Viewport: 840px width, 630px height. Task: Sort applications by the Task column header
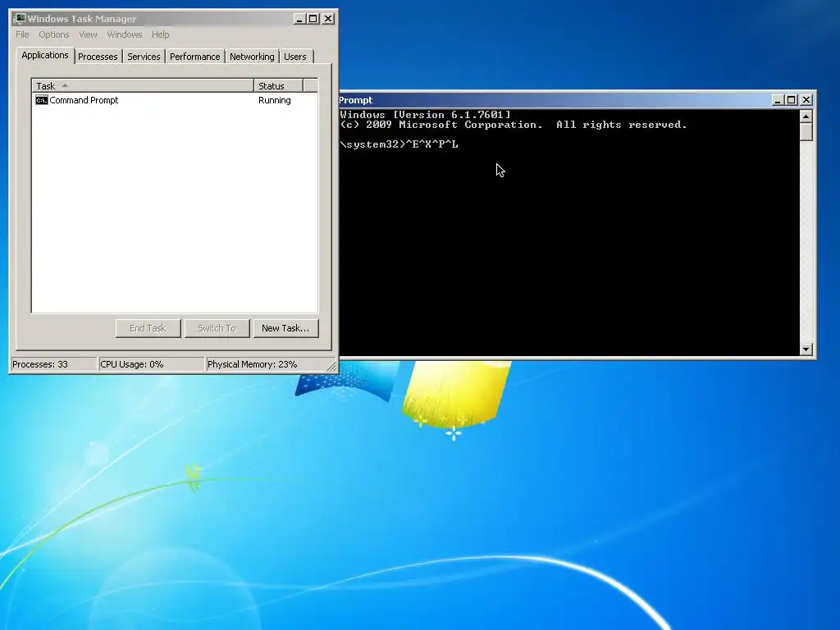(x=143, y=85)
